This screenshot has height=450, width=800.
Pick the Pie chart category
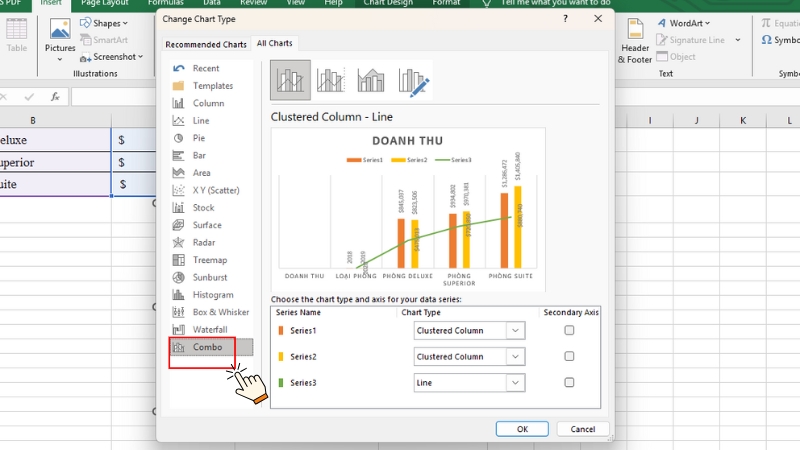(199, 138)
